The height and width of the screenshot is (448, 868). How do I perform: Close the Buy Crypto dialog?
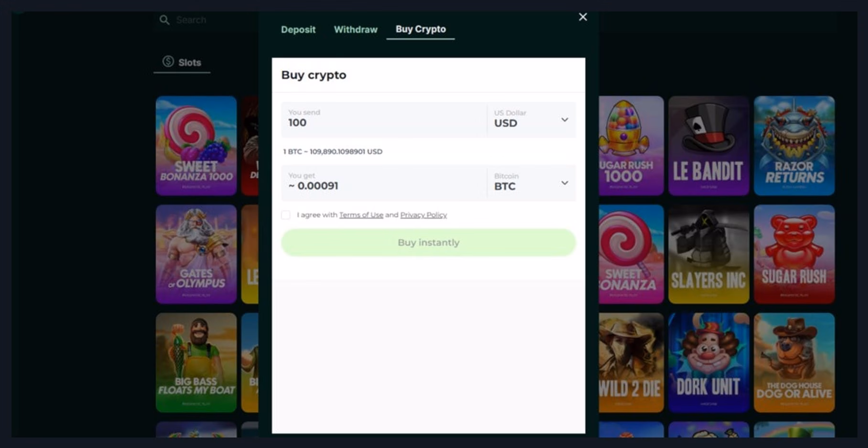[x=583, y=17]
